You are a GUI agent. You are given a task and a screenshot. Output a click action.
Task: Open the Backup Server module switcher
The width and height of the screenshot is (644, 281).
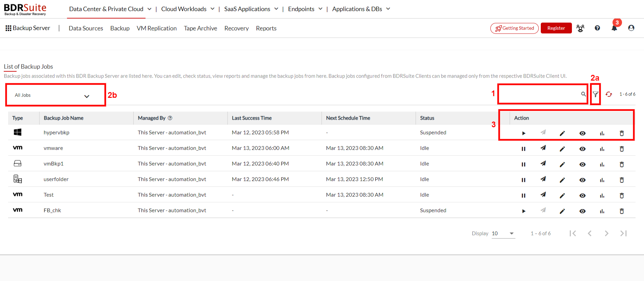(x=28, y=28)
